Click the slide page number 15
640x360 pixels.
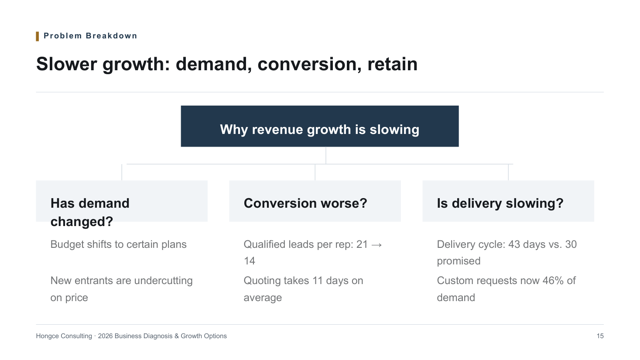click(600, 336)
